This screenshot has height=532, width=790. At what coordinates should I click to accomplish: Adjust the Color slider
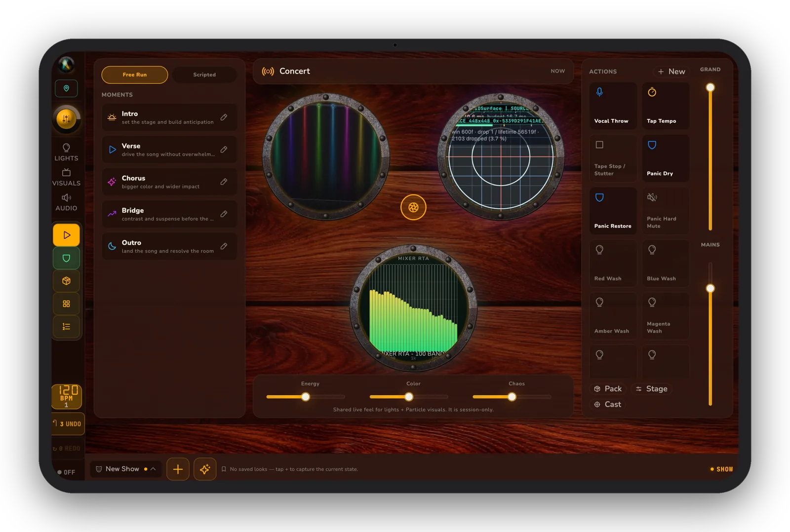tap(409, 397)
